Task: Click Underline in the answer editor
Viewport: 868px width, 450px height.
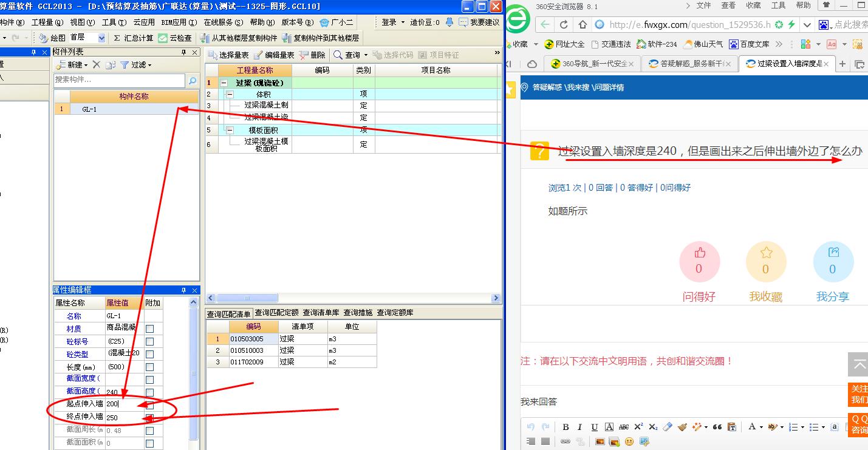Action: (x=594, y=427)
